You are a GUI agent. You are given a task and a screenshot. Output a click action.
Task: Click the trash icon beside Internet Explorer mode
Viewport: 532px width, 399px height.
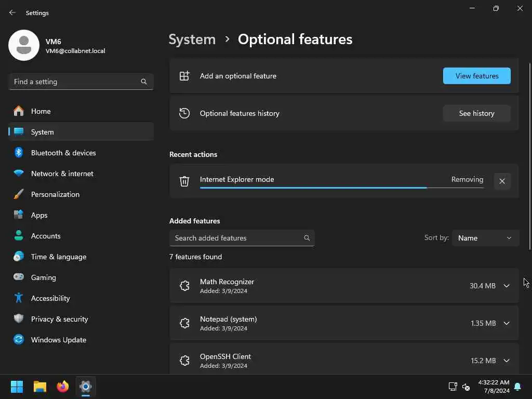pyautogui.click(x=184, y=181)
